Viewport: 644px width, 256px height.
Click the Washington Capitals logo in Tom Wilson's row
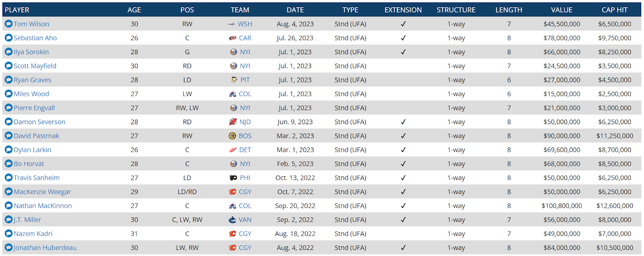(231, 24)
